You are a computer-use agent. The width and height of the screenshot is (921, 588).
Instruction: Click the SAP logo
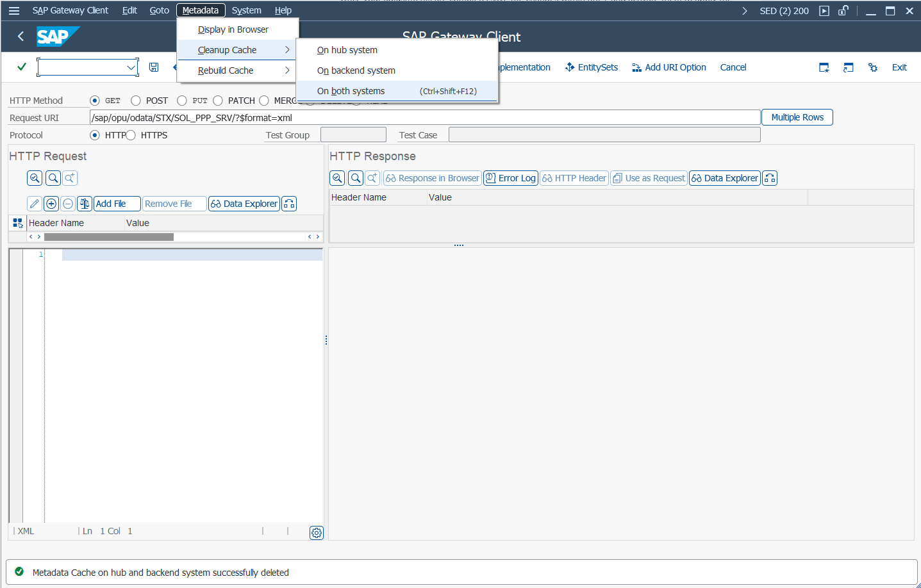[x=58, y=37]
